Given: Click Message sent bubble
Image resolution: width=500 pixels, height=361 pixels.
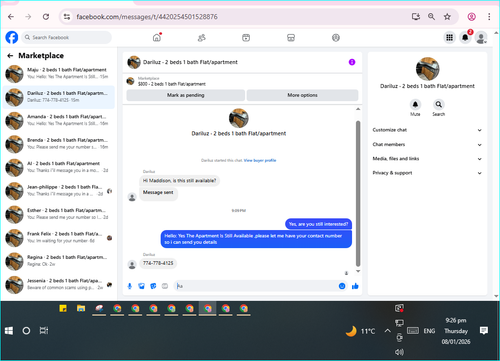Looking at the screenshot, I should (x=158, y=193).
